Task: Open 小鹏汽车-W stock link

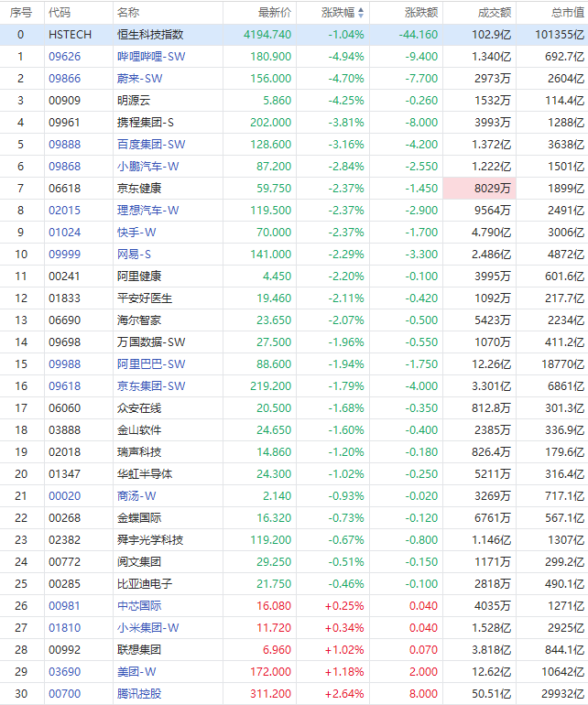Action: click(148, 167)
